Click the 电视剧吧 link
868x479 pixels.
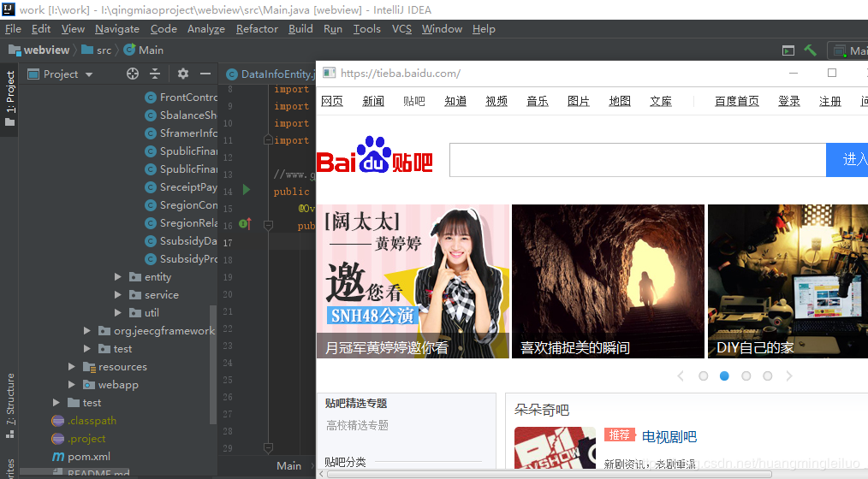tap(669, 437)
